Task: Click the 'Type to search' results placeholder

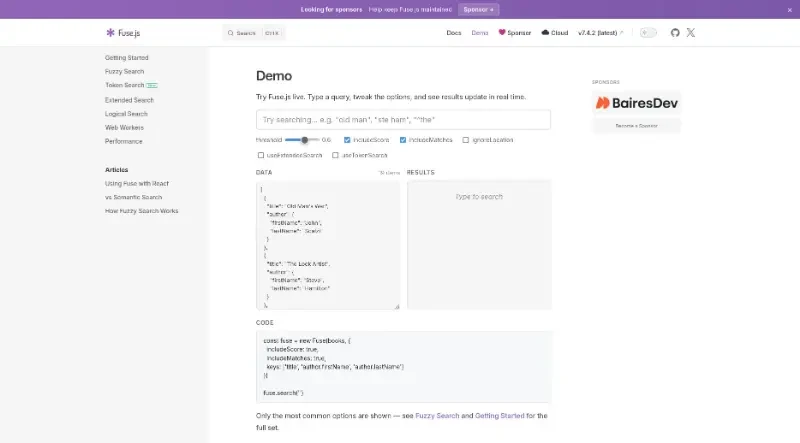Action: pos(479,196)
